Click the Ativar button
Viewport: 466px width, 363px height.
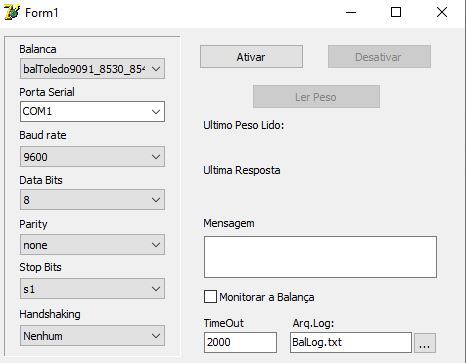click(251, 57)
